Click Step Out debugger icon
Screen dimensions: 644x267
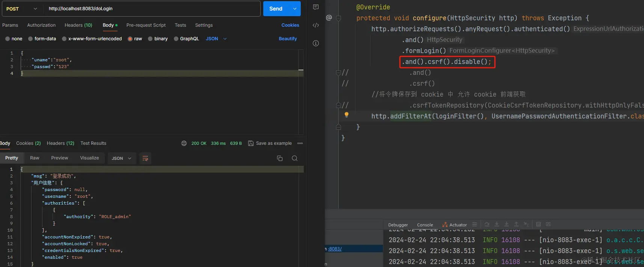[x=516, y=225]
